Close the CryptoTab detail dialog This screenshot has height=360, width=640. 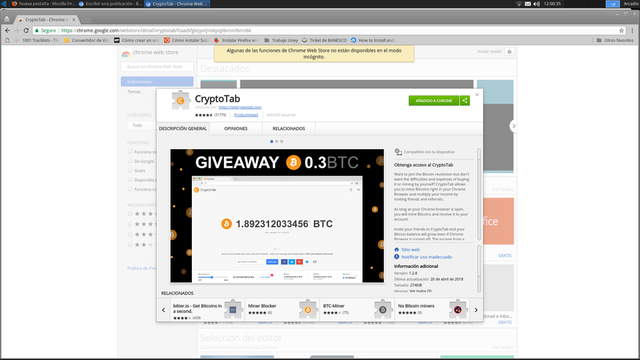point(477,94)
